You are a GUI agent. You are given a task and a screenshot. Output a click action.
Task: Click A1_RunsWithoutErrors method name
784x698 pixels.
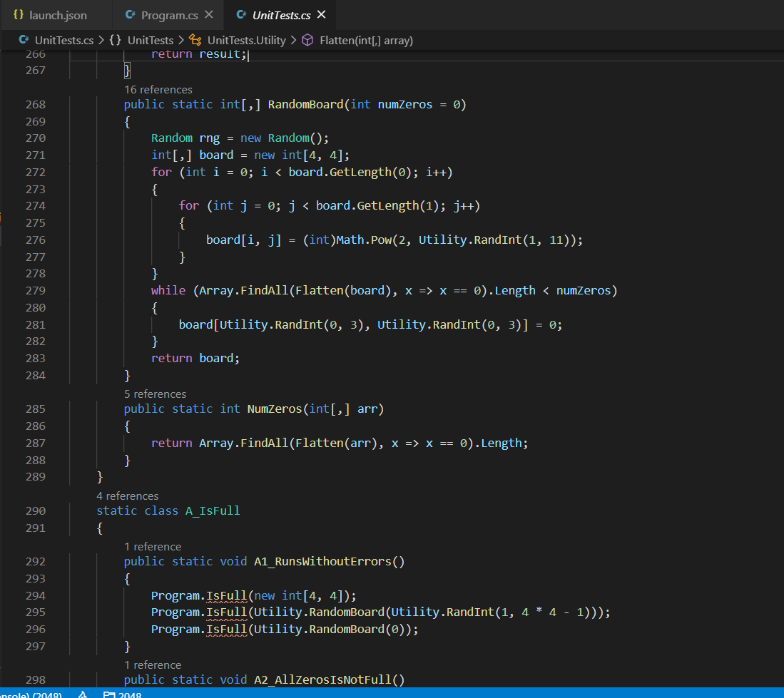coord(322,562)
